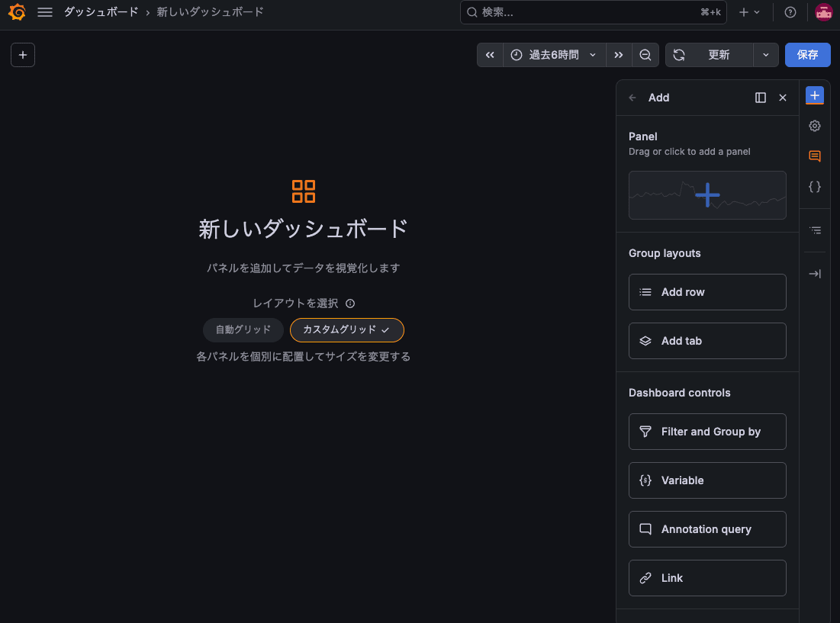The height and width of the screenshot is (623, 840).
Task: Click the Group layouts section heading
Action: (665, 253)
